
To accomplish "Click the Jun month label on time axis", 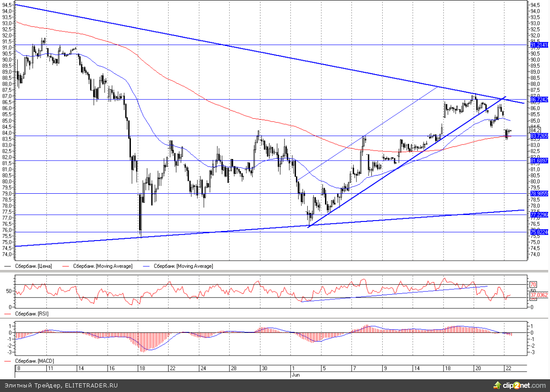I will pyautogui.click(x=295, y=375).
